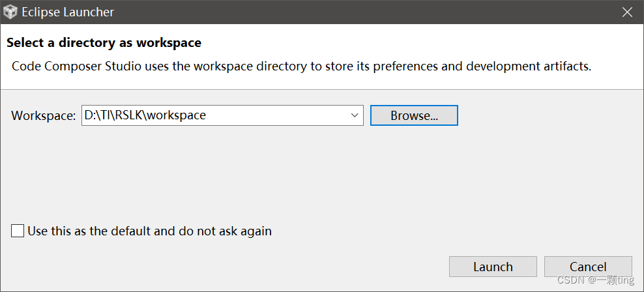
Task: Click the 'Select a directory as workspace' heading
Action: [104, 42]
